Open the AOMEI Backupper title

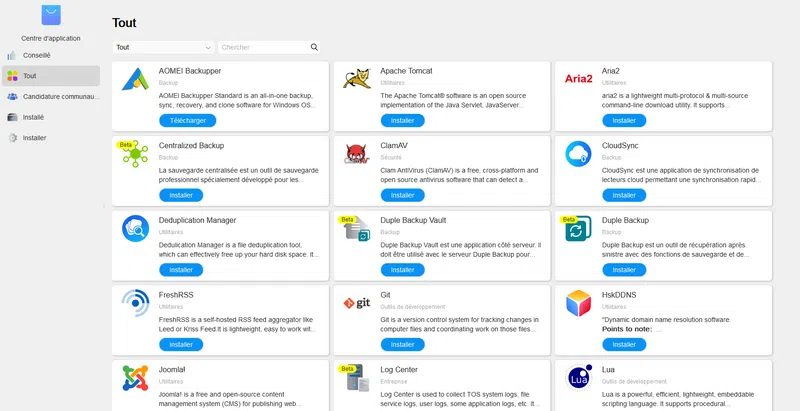[x=190, y=71]
